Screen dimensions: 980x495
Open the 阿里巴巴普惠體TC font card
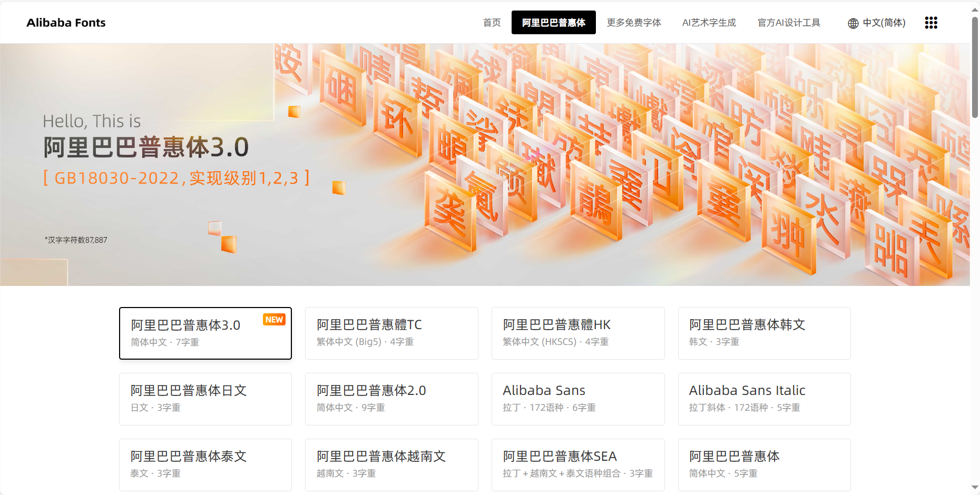pyautogui.click(x=391, y=333)
